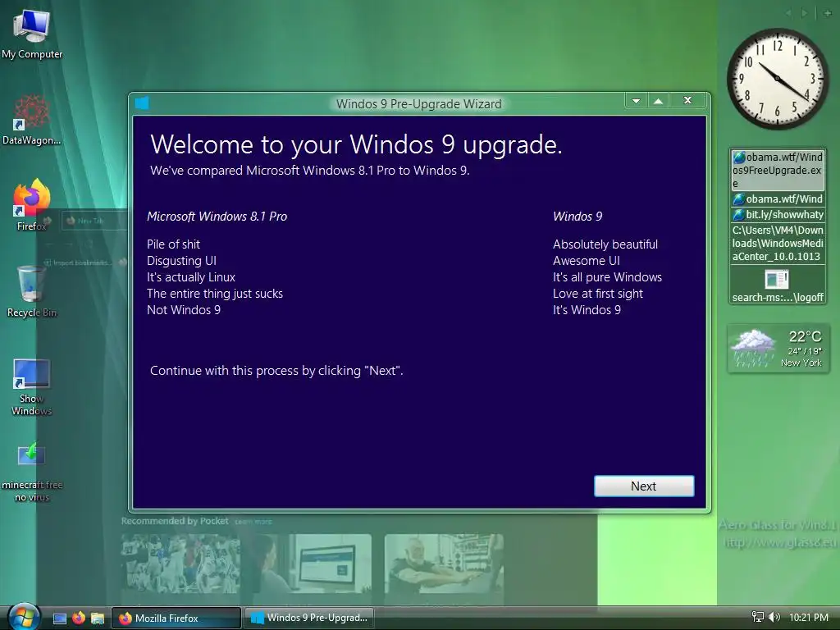
Task: Open the bit.ly/showwhaty sidebar entry
Action: (778, 215)
